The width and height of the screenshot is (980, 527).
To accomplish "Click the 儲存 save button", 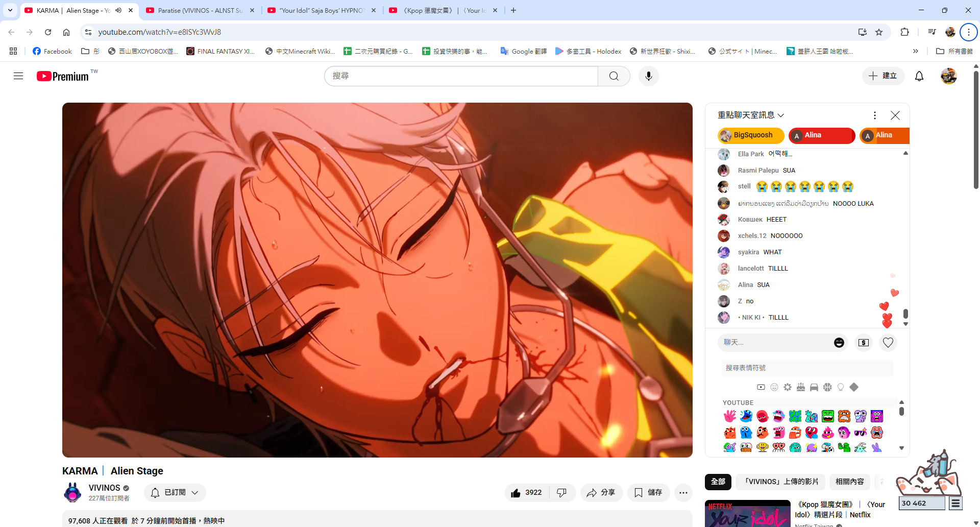I will coord(648,493).
